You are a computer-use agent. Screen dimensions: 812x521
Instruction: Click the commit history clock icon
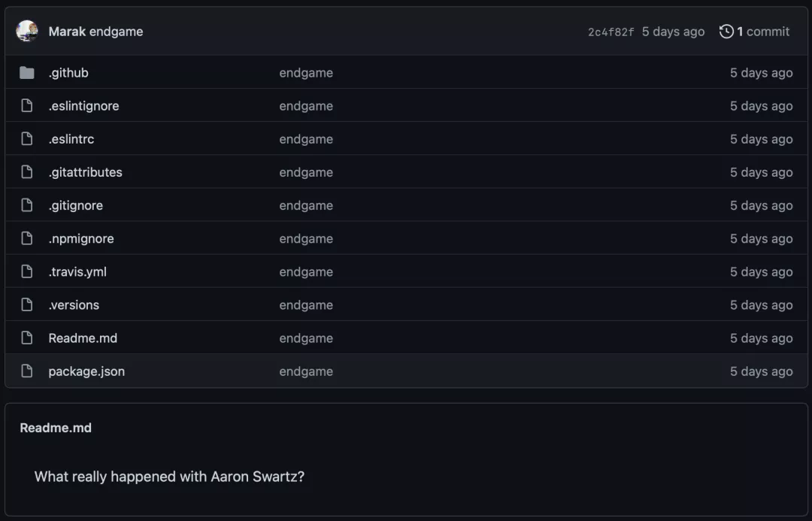coord(726,32)
